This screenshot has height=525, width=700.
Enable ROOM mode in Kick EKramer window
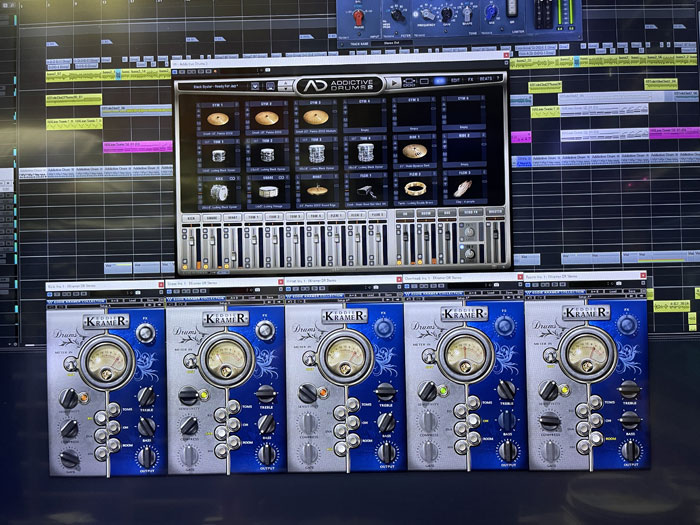click(x=114, y=445)
